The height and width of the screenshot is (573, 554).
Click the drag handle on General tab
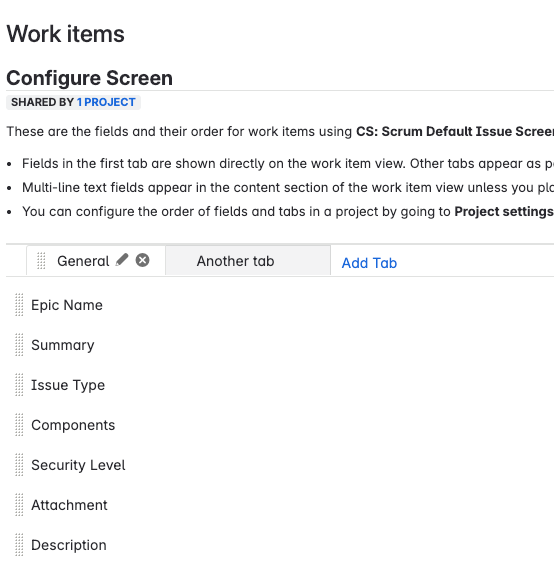pos(41,261)
